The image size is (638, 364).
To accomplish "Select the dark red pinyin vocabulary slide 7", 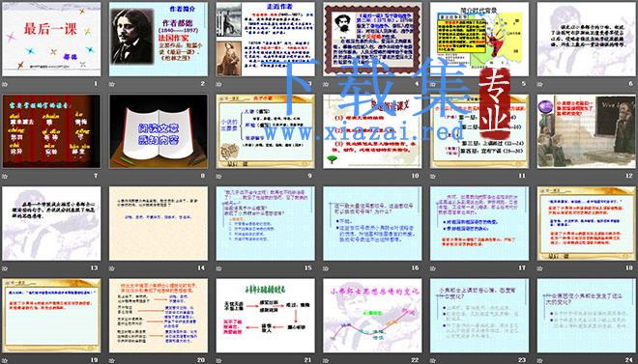I will coord(51,131).
